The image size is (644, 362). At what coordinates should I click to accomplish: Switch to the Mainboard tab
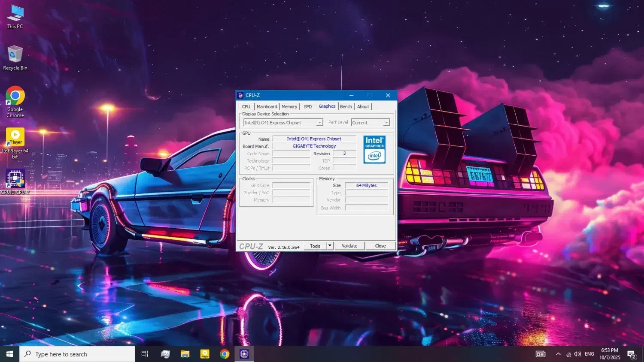267,107
